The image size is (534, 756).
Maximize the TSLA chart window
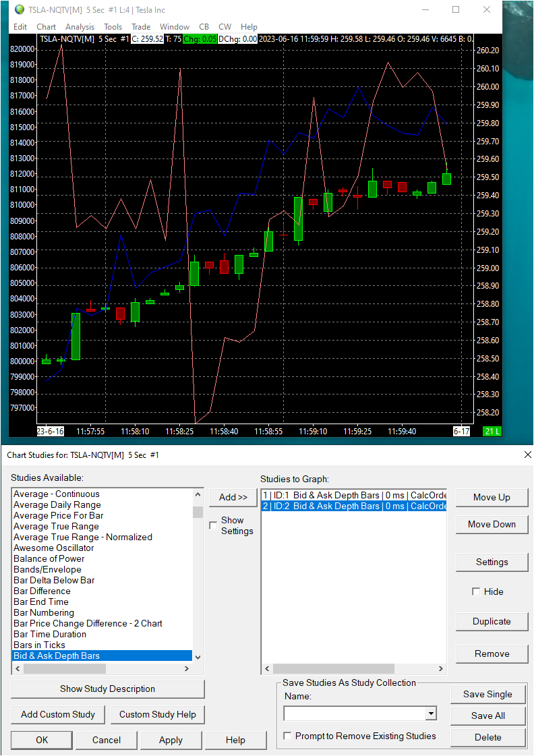[456, 9]
